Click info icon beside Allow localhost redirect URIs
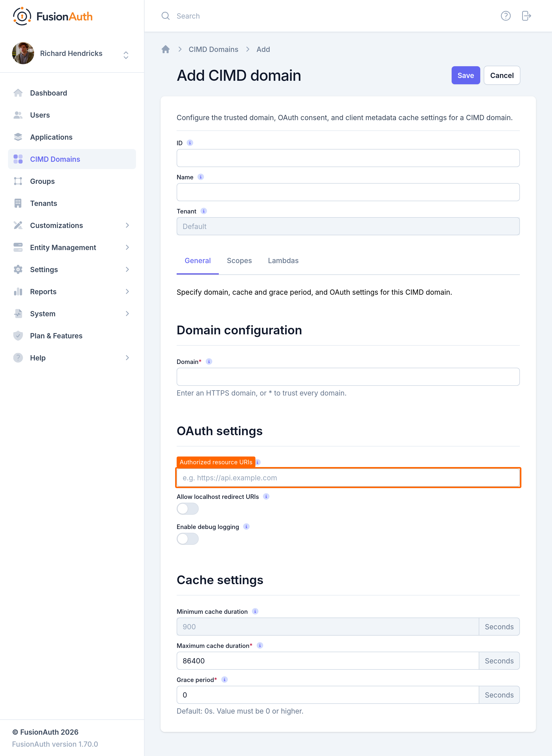 266,496
